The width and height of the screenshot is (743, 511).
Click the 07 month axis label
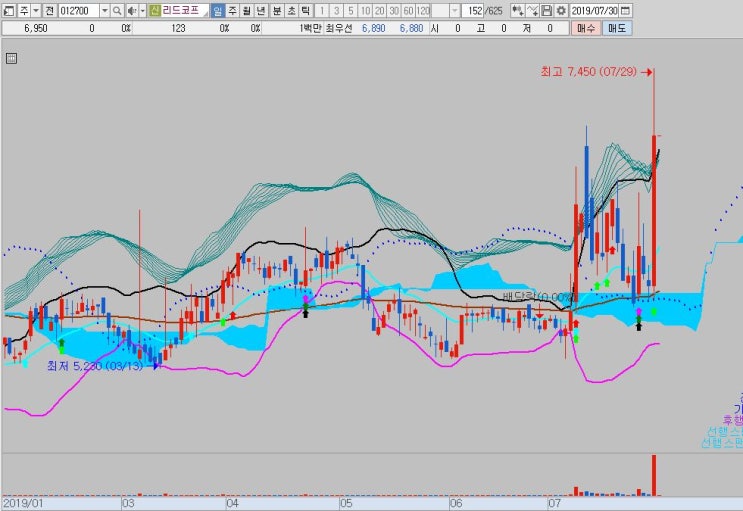coord(554,503)
